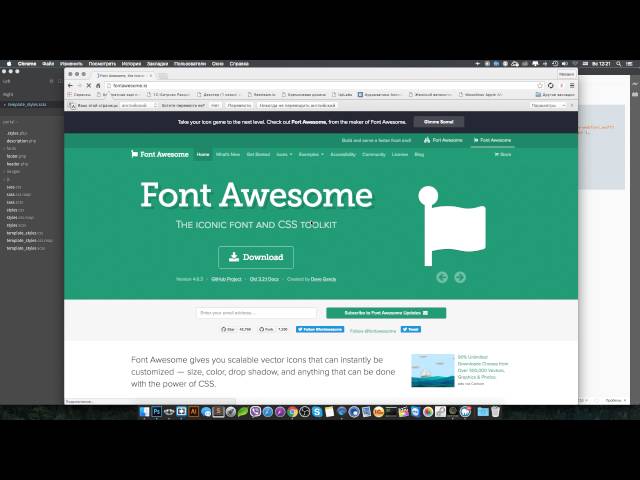Image resolution: width=640 pixels, height=480 pixels.
Task: Open the Blog link in the navbar
Action: coord(419,154)
